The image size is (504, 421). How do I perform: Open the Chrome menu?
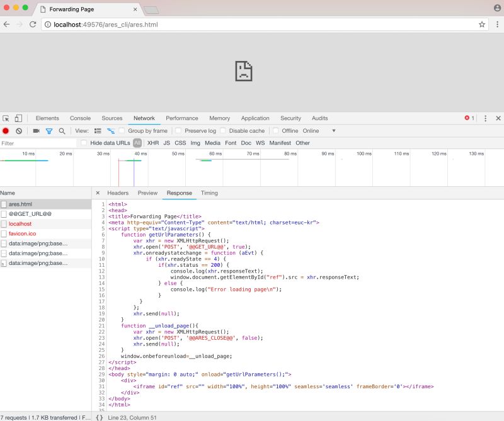(x=497, y=25)
